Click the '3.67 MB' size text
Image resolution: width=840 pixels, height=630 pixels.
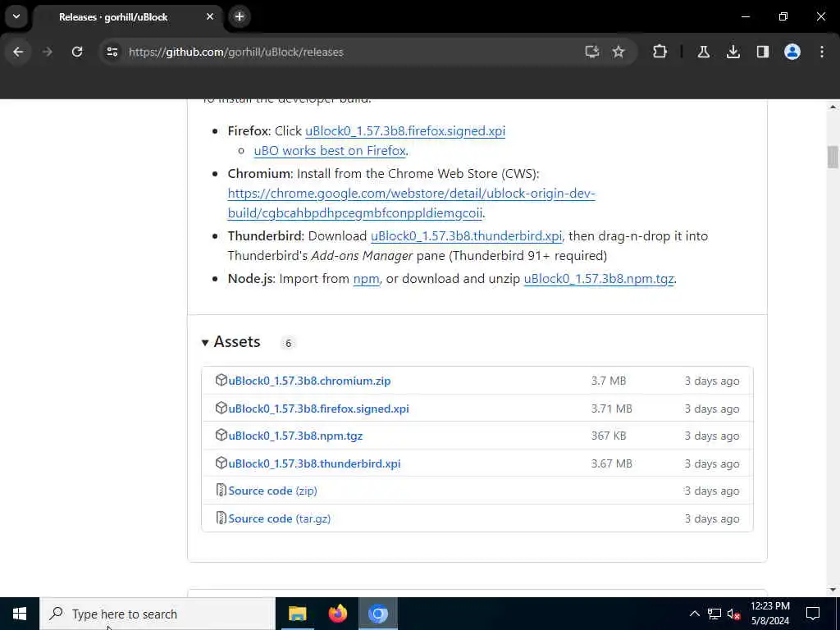(x=611, y=464)
